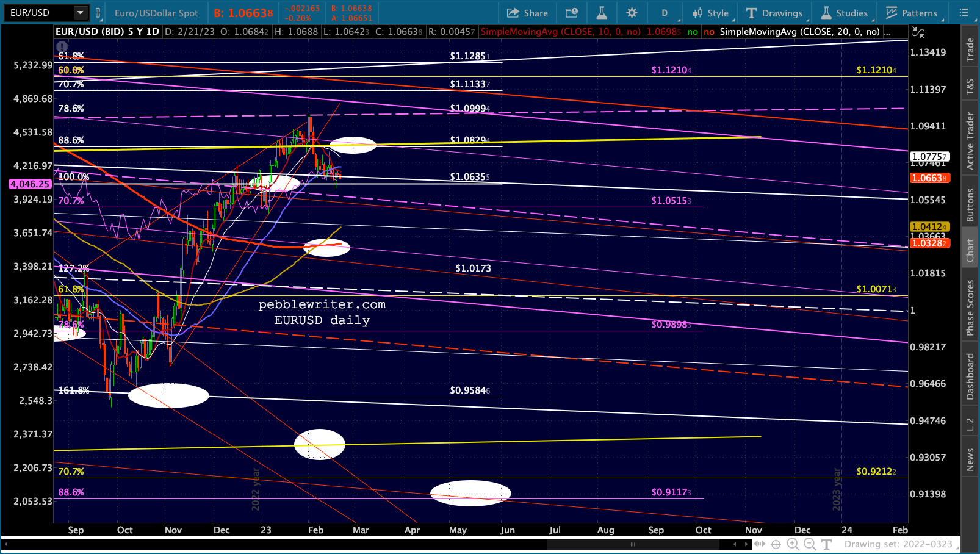Click the crosshair pan icon

[776, 544]
